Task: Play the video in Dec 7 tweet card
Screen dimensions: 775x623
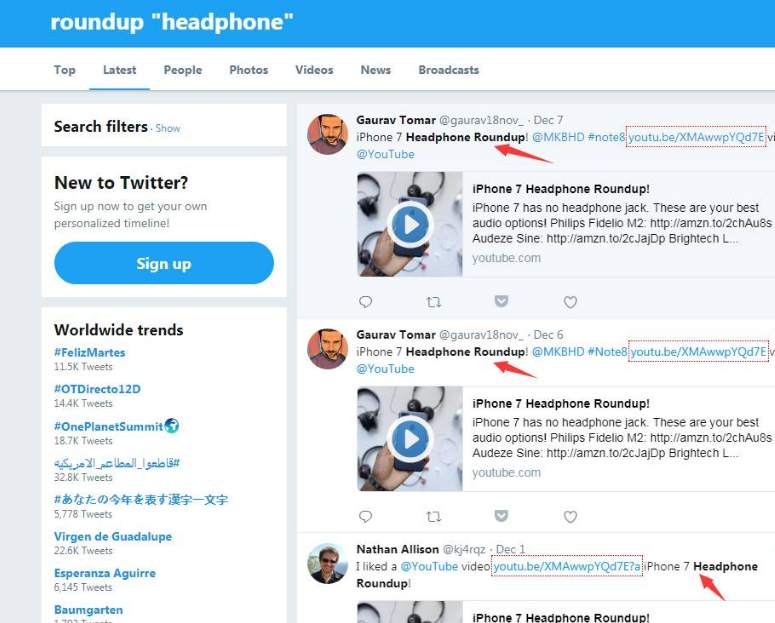Action: (410, 224)
